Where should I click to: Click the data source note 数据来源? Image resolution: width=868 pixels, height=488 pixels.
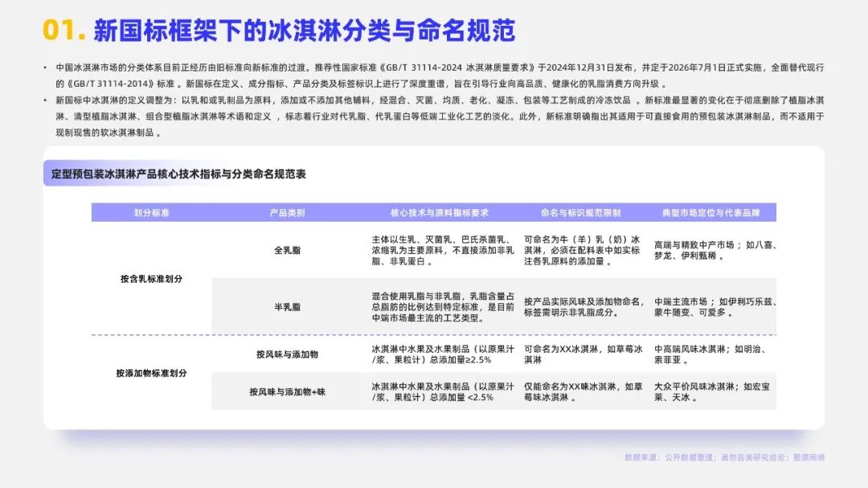pos(725,457)
